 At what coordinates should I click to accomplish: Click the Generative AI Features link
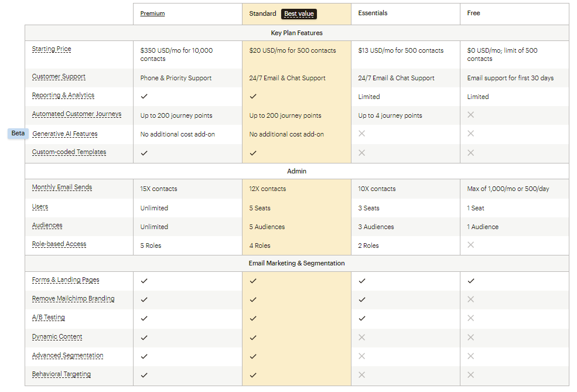(x=65, y=134)
